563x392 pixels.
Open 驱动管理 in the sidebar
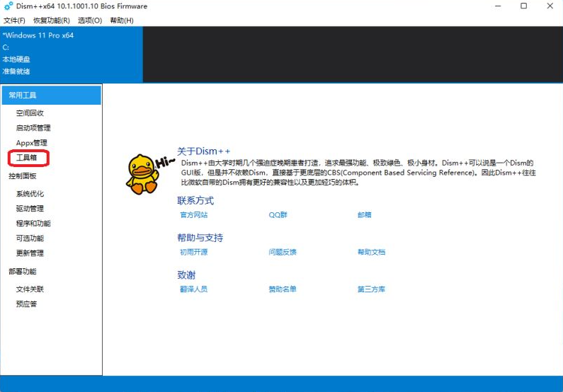pyautogui.click(x=30, y=209)
